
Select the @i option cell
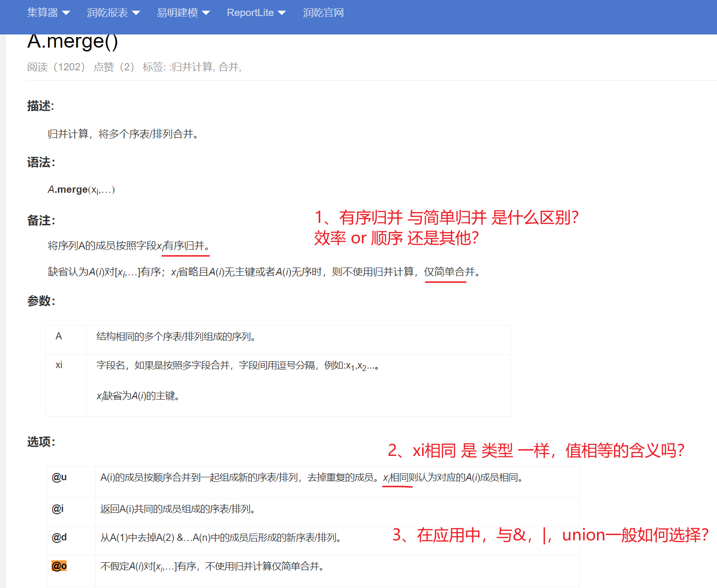point(58,509)
